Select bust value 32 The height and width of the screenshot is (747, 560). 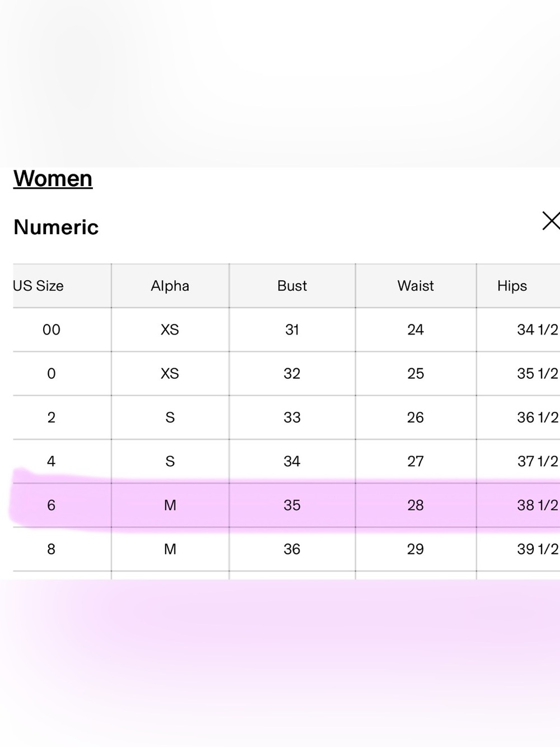pos(292,373)
